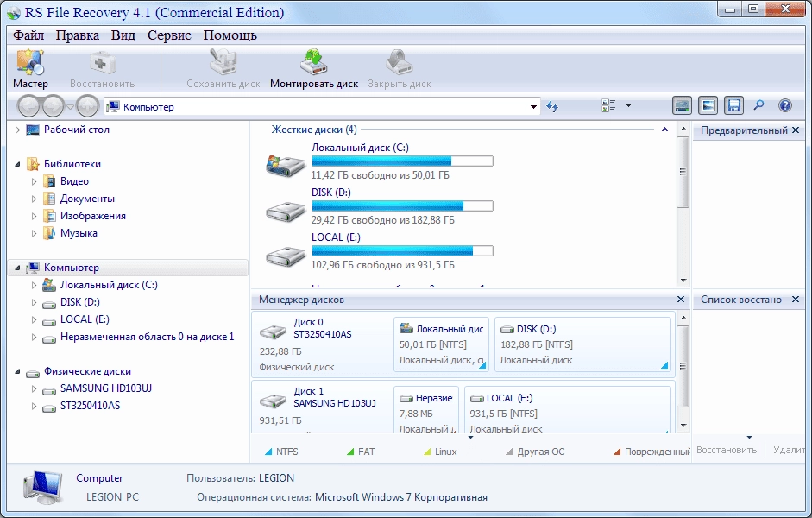Select Локальный диск (C:) tree item
The width and height of the screenshot is (812, 518).
click(109, 285)
